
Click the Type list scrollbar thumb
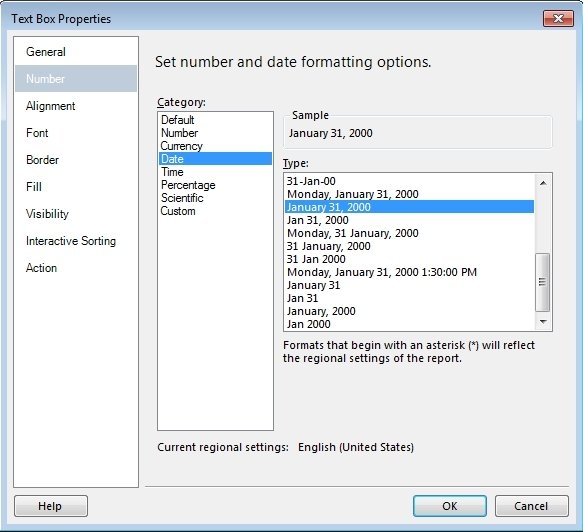[x=543, y=282]
